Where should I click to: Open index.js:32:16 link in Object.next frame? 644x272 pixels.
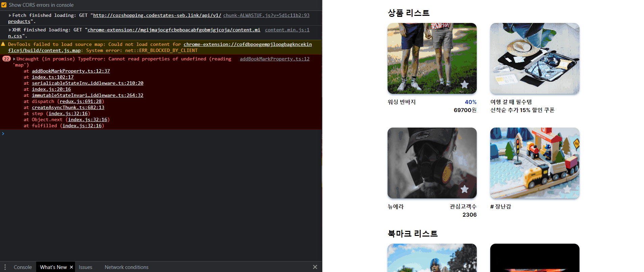88,120
